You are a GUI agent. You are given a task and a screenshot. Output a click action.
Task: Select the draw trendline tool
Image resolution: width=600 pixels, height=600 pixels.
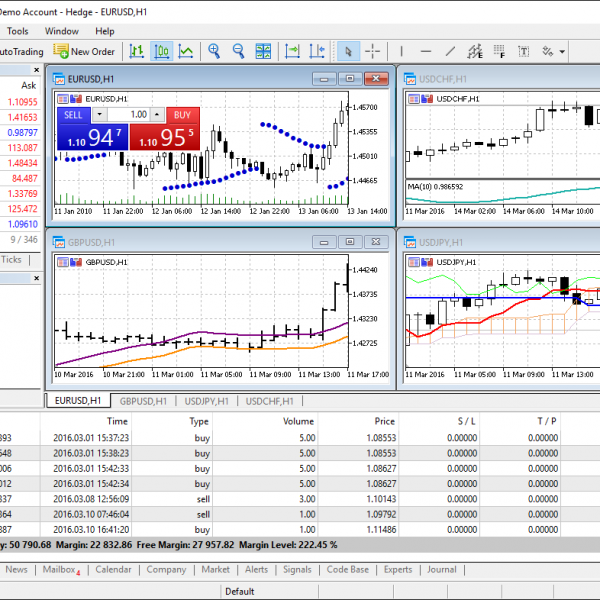tap(450, 51)
